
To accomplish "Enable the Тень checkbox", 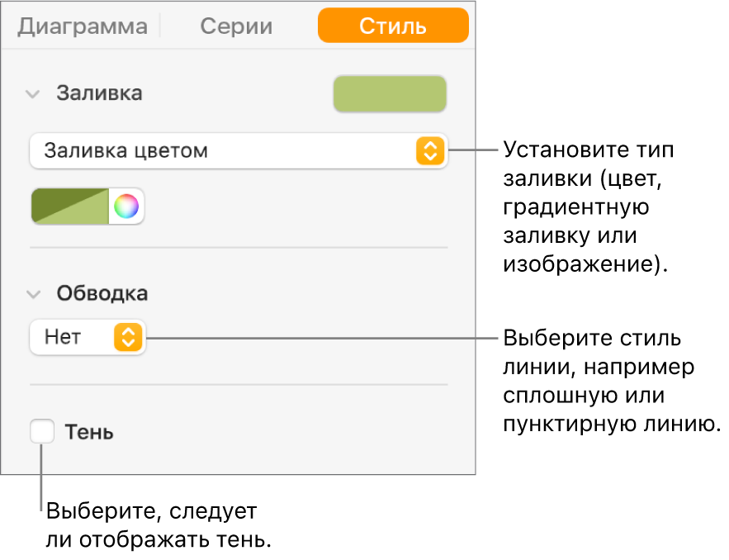I will [42, 431].
